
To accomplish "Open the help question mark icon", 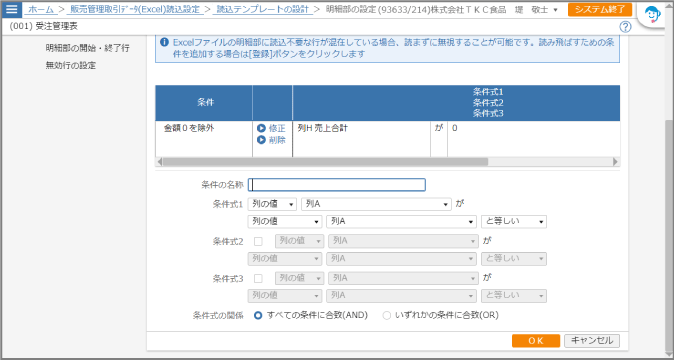I will point(625,27).
